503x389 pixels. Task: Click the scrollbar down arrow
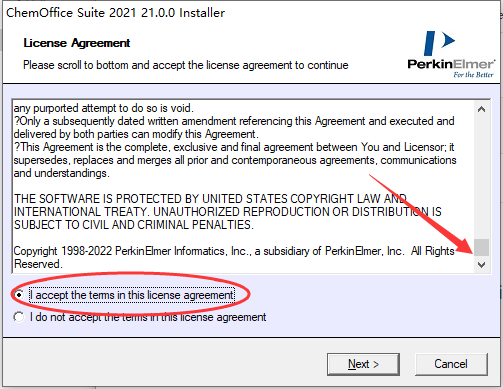pos(481,265)
